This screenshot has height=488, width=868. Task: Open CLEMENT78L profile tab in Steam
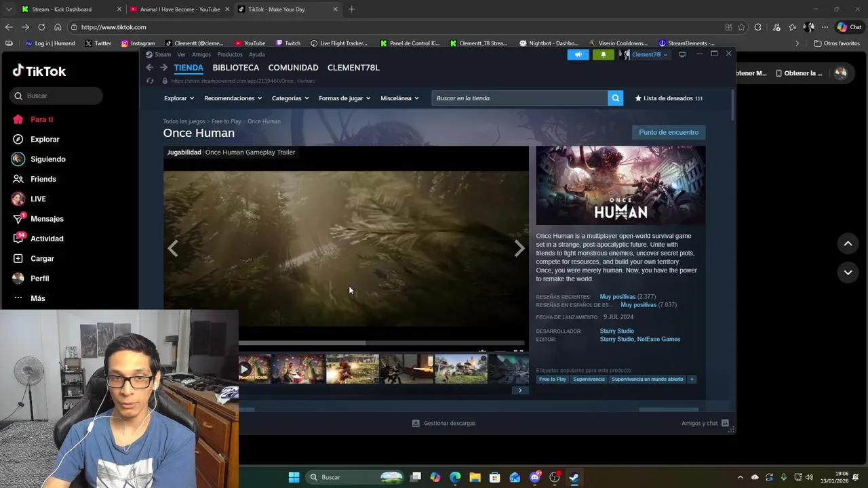(353, 68)
